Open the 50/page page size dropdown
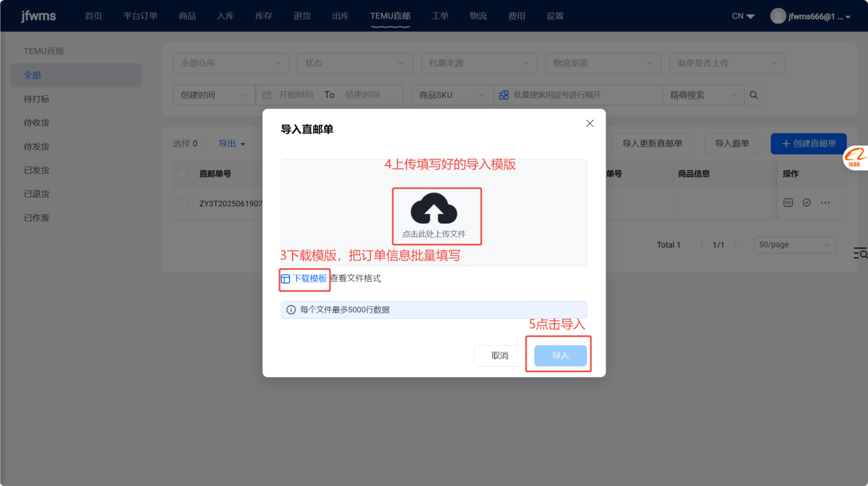The image size is (868, 486). [795, 245]
